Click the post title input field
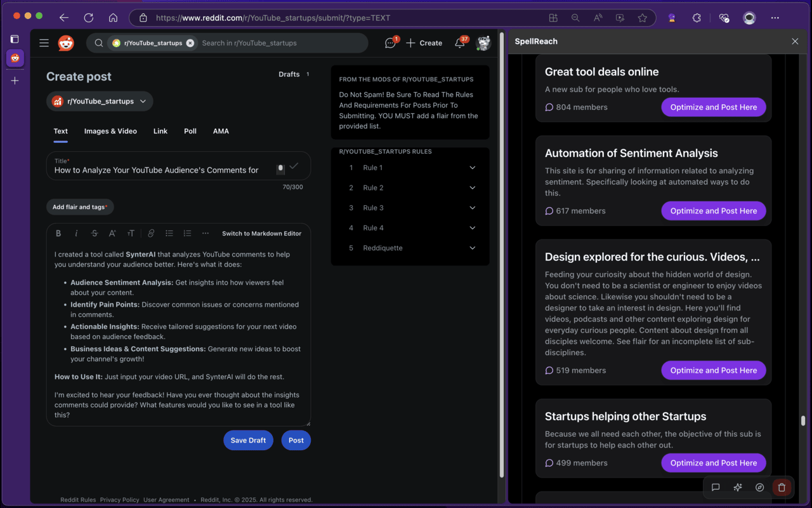Image resolution: width=812 pixels, height=508 pixels. [178, 166]
